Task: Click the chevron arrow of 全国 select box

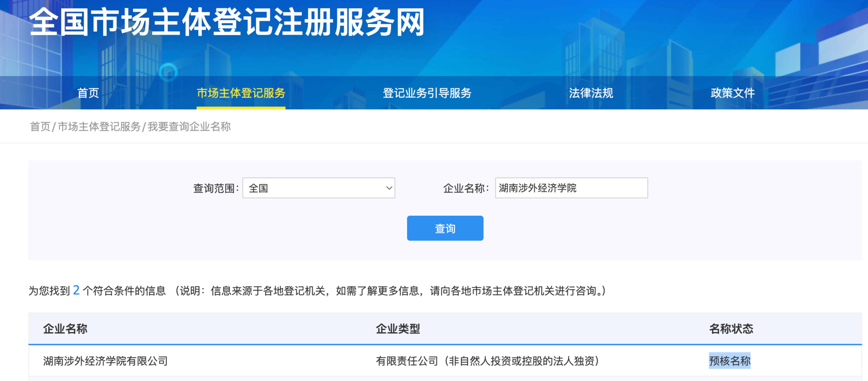Action: [x=389, y=188]
